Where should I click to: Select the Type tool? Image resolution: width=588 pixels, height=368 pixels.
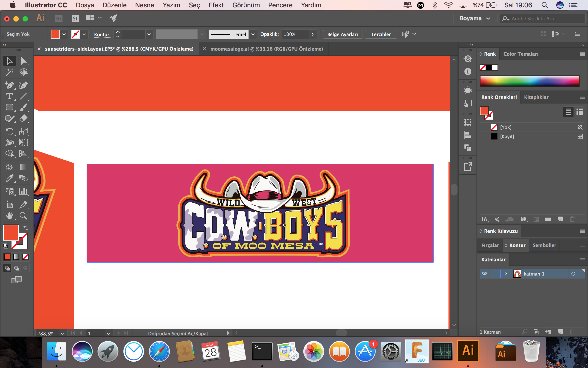[10, 96]
